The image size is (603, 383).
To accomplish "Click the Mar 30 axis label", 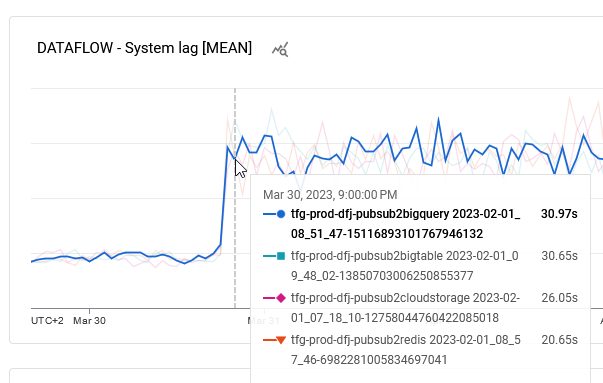I will [x=89, y=321].
